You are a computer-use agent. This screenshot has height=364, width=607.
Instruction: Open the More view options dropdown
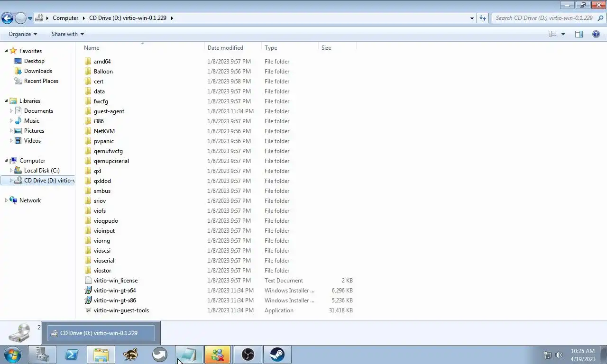point(563,34)
